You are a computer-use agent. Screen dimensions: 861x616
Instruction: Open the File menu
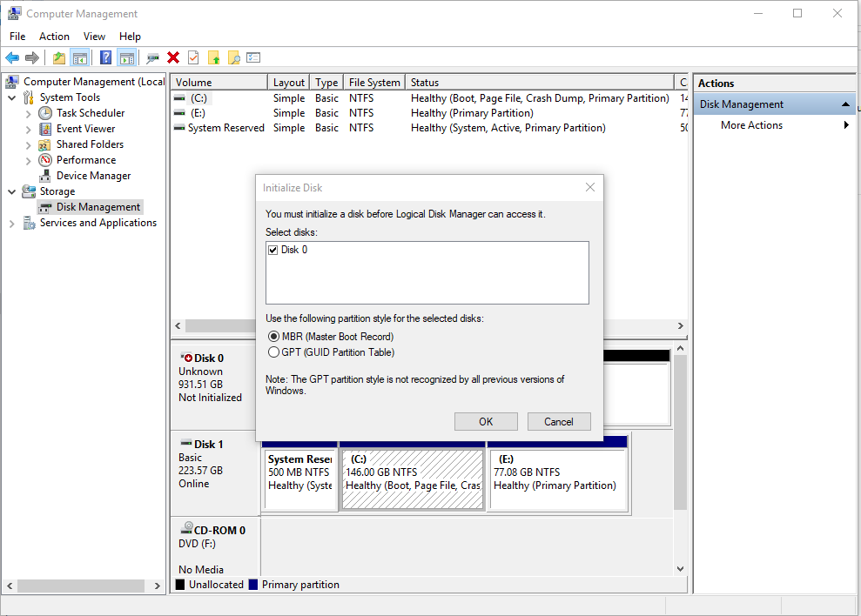tap(17, 37)
